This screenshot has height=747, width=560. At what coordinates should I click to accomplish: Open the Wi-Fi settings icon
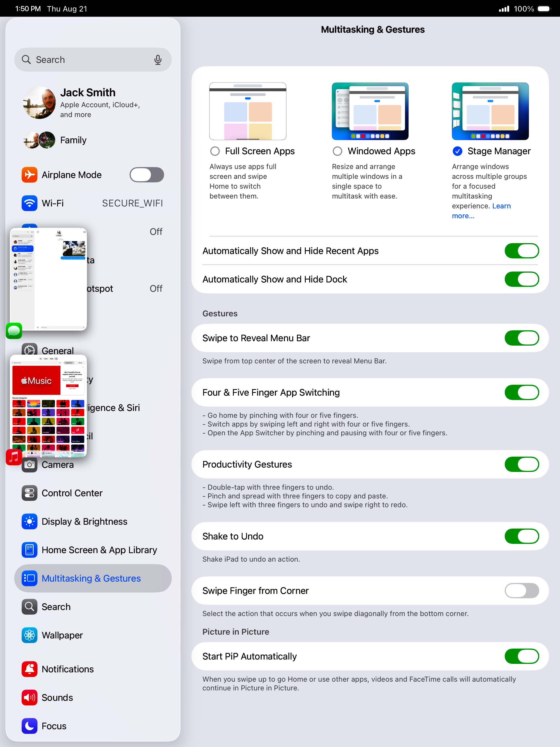[29, 203]
